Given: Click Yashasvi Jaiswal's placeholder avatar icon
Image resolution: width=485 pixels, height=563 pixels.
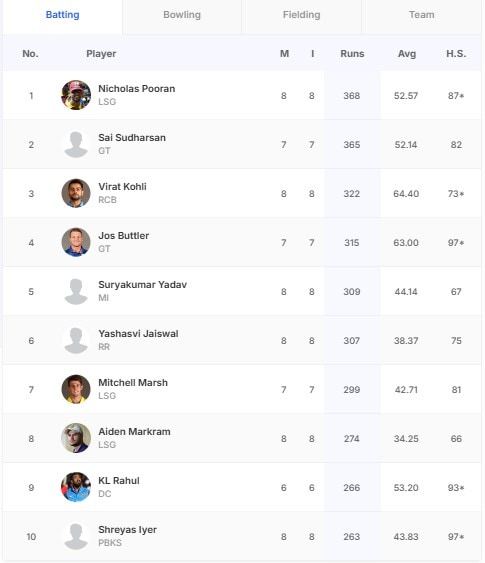Looking at the screenshot, I should pos(76,340).
